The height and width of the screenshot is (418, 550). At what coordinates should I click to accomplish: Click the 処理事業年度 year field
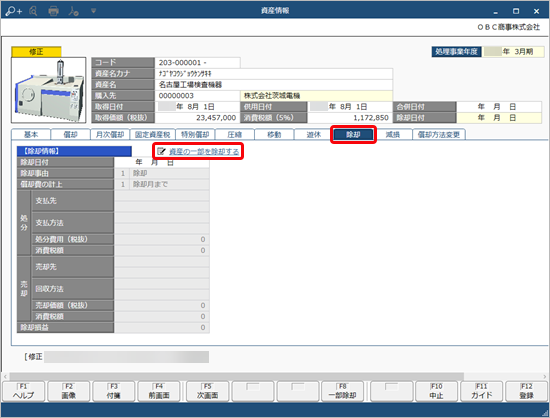514,52
